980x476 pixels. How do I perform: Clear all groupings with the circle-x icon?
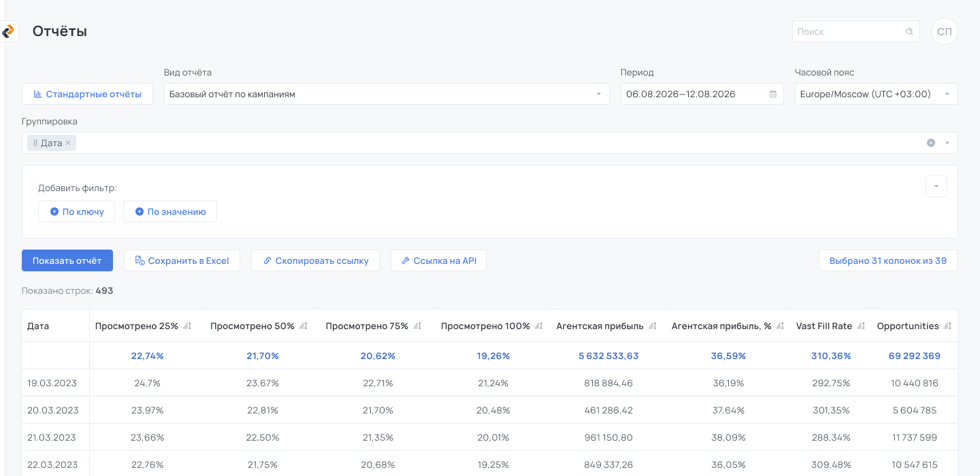pyautogui.click(x=930, y=143)
